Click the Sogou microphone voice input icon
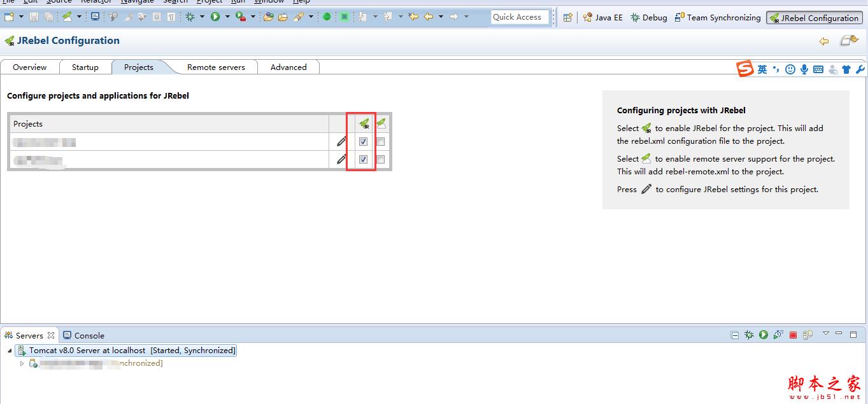Screen dimensions: 868x404 point(804,69)
